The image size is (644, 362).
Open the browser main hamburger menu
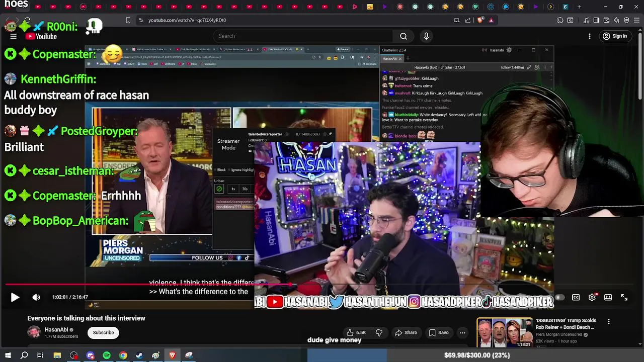coord(636,20)
